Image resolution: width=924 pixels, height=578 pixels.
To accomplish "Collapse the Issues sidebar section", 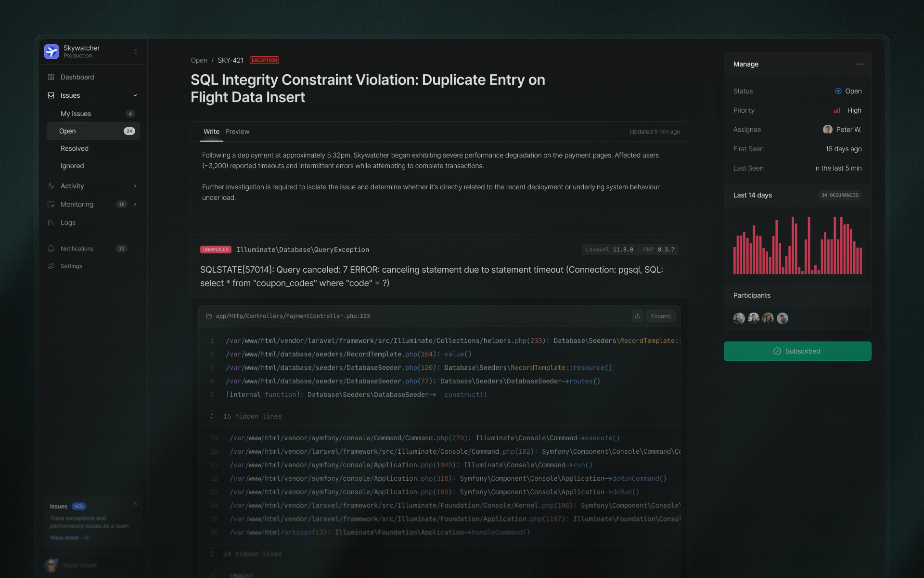I will click(135, 95).
